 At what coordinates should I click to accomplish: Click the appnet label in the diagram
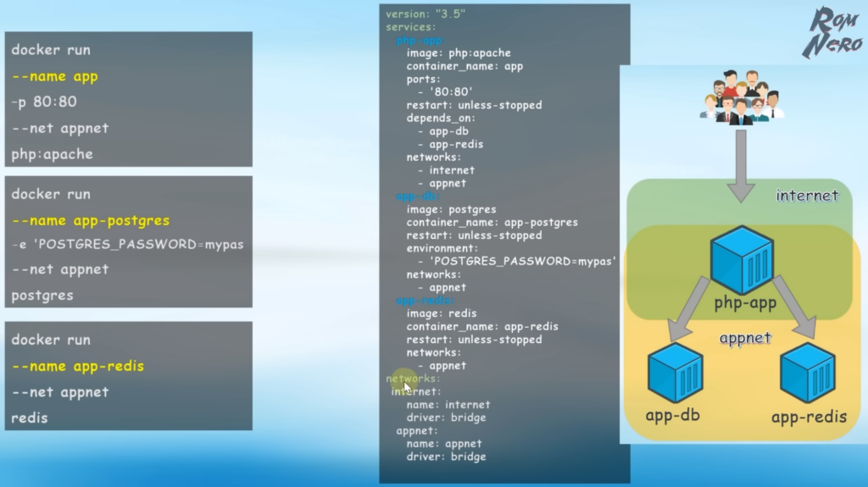tap(745, 338)
